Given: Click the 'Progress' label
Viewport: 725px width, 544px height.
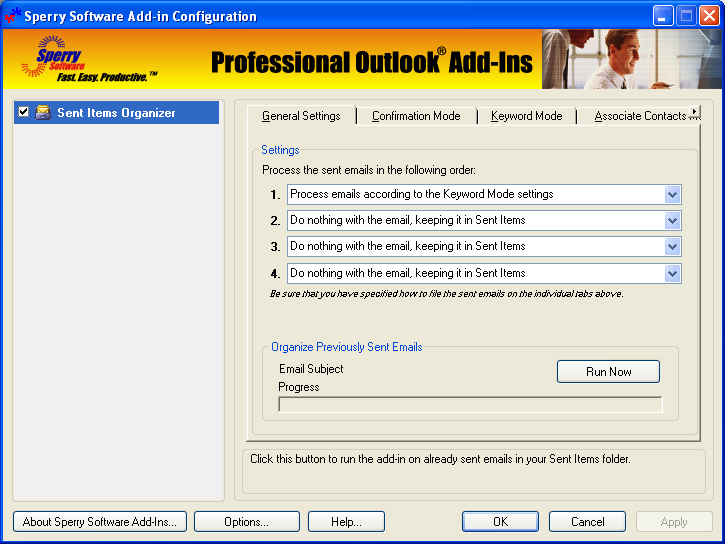Looking at the screenshot, I should click(299, 387).
